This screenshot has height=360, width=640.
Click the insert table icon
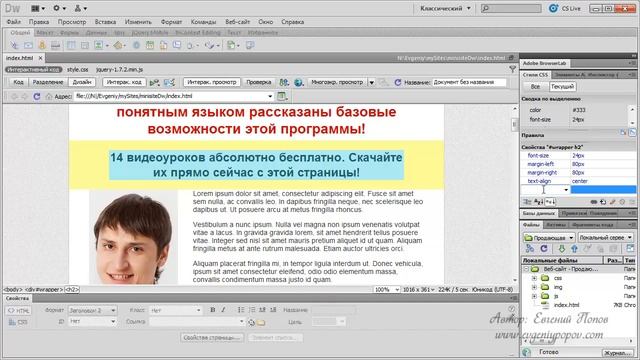point(71,45)
